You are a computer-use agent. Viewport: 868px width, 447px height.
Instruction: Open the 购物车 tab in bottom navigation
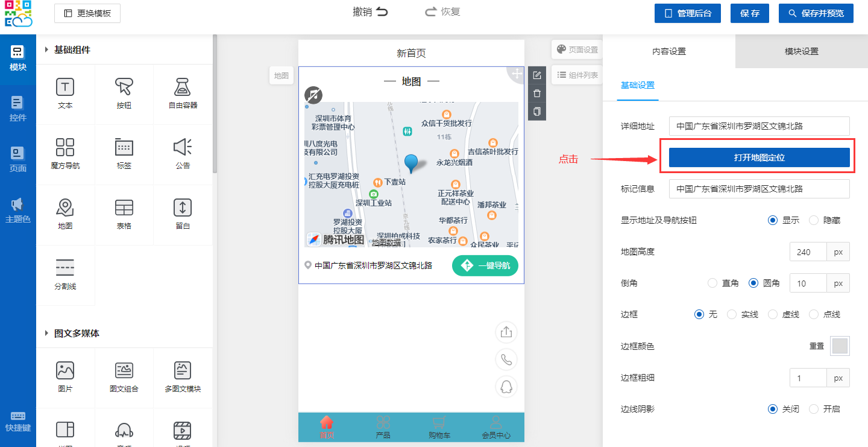[x=439, y=427]
